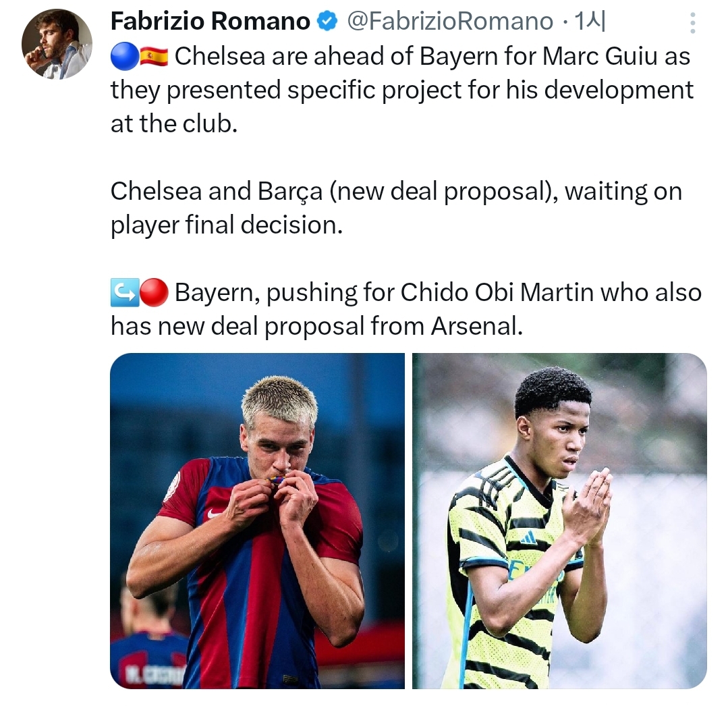The height and width of the screenshot is (706, 728).
Task: Click the Spain flag emoji
Action: [x=153, y=57]
